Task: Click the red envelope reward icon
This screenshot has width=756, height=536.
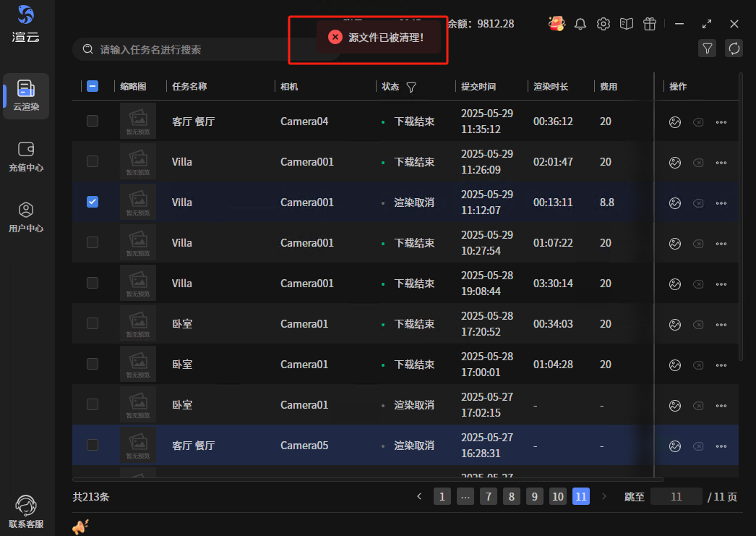Action: 556,24
